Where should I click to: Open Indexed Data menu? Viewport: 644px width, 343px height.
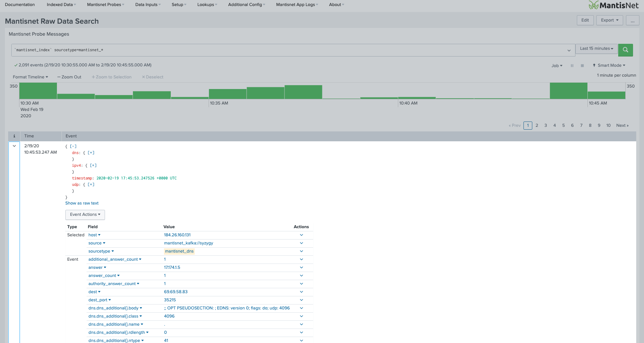tap(61, 5)
